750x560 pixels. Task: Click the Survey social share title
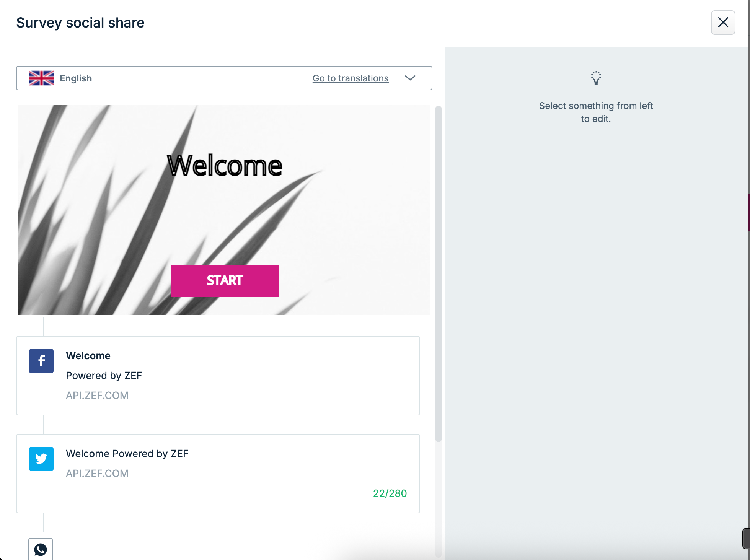coord(80,23)
